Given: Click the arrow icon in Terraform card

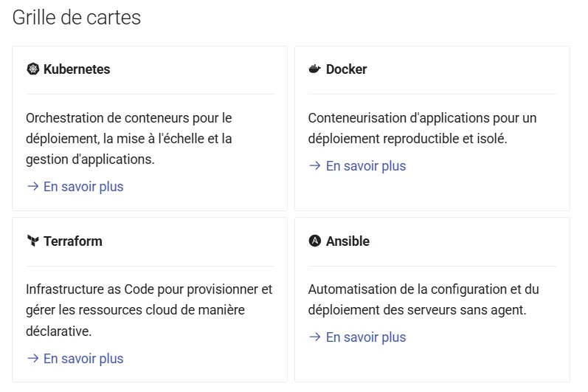Looking at the screenshot, I should point(32,359).
